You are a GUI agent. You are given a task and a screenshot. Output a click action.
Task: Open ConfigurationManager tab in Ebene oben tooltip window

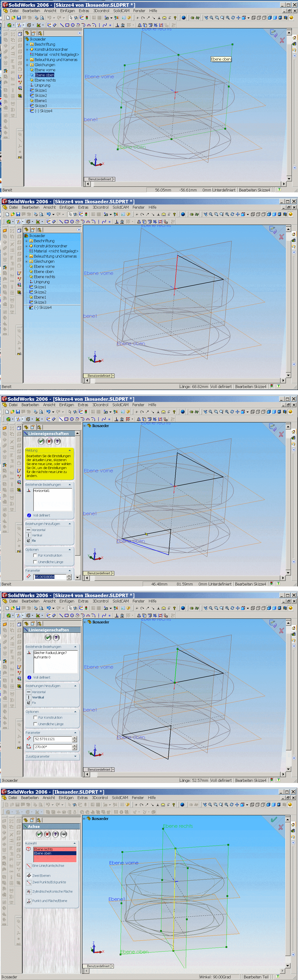coord(40,34)
